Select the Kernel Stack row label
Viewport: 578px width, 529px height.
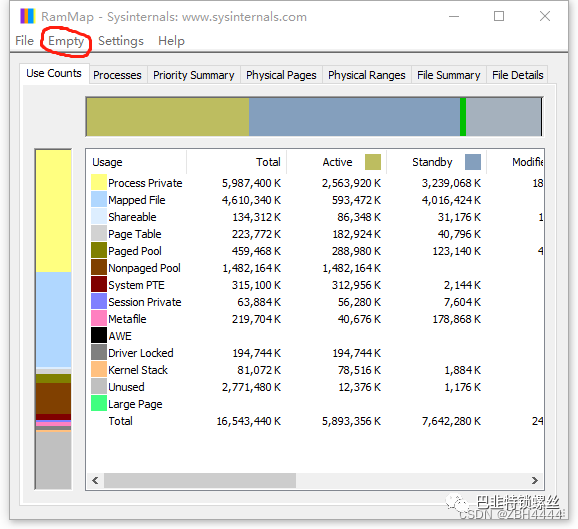pyautogui.click(x=138, y=370)
